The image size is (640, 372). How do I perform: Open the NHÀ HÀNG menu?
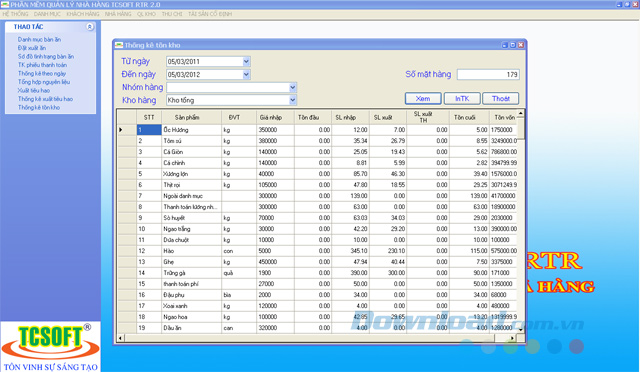(118, 14)
